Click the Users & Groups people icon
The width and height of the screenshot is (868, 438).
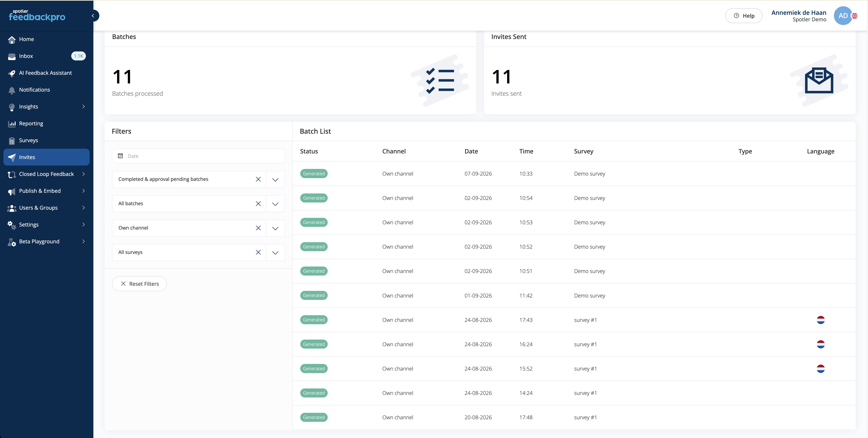(x=12, y=208)
